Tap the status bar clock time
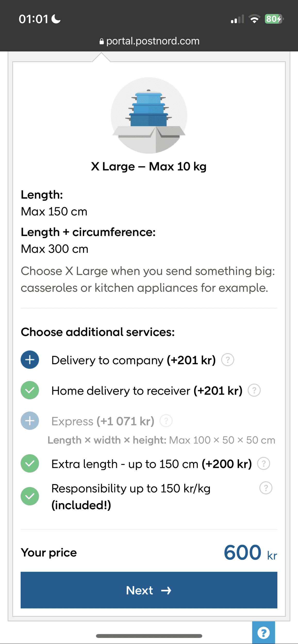The image size is (298, 644). 34,19
